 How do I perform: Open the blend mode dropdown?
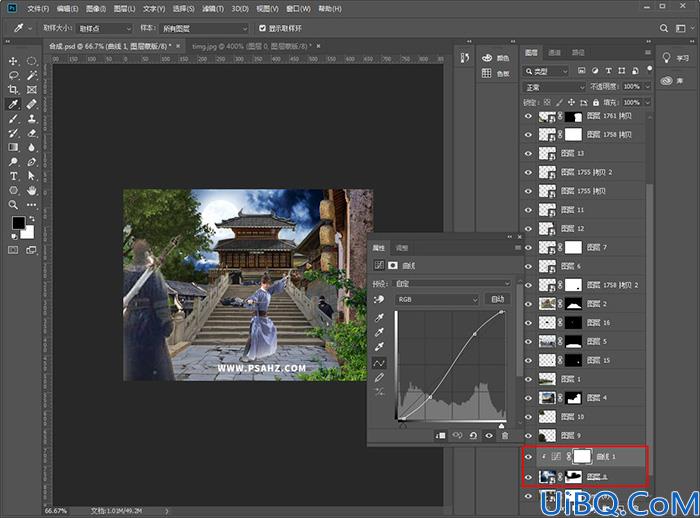[554, 87]
